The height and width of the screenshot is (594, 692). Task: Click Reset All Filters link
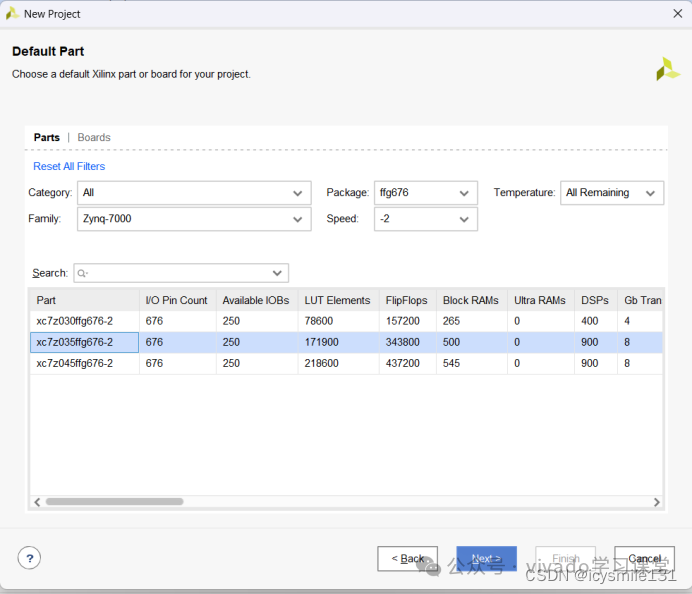(x=69, y=166)
